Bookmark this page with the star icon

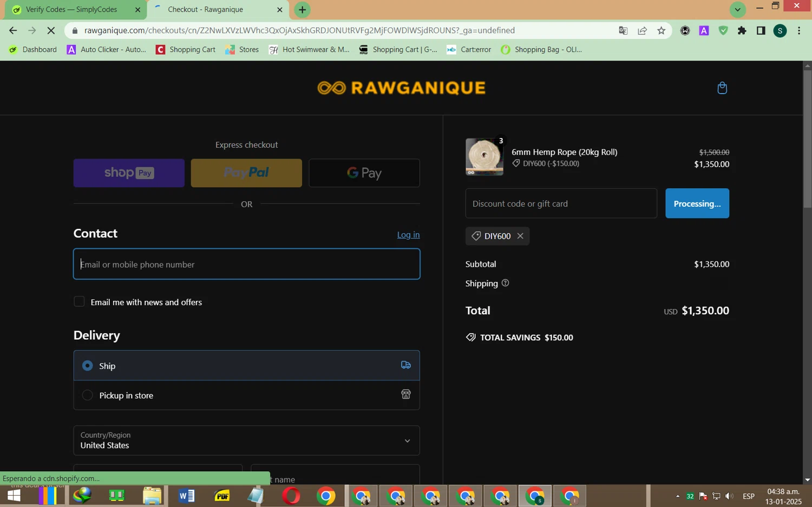[x=661, y=30]
